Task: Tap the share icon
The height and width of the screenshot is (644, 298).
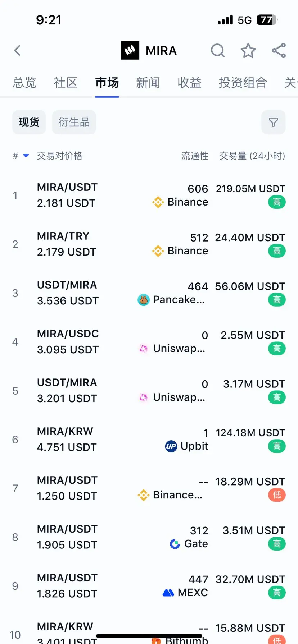Action: 279,51
